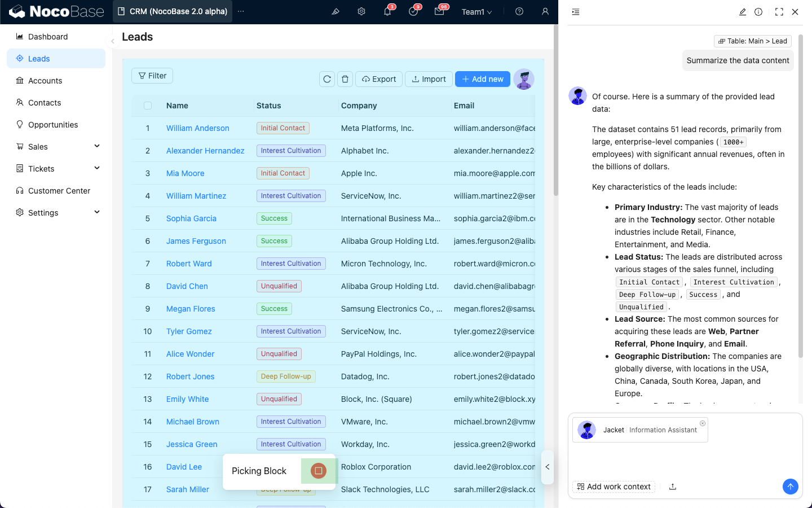Screen dimensions: 812x508
Task: Click the Add new button
Action: (483, 79)
